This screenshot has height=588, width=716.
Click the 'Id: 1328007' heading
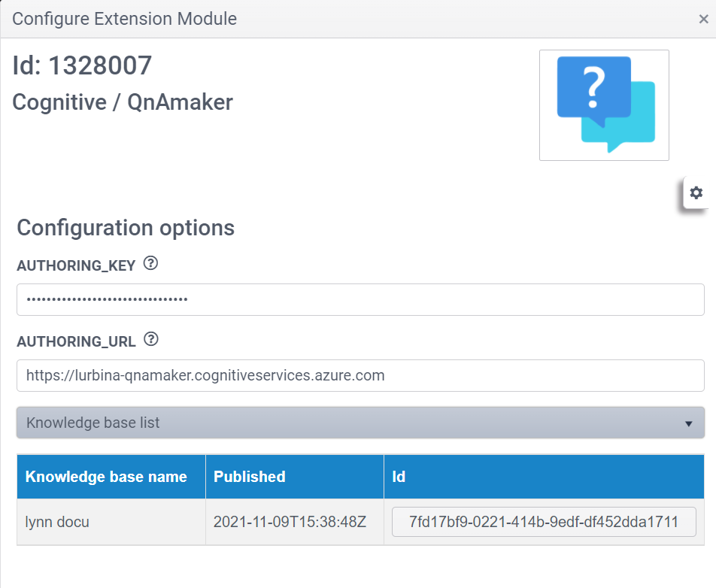82,65
